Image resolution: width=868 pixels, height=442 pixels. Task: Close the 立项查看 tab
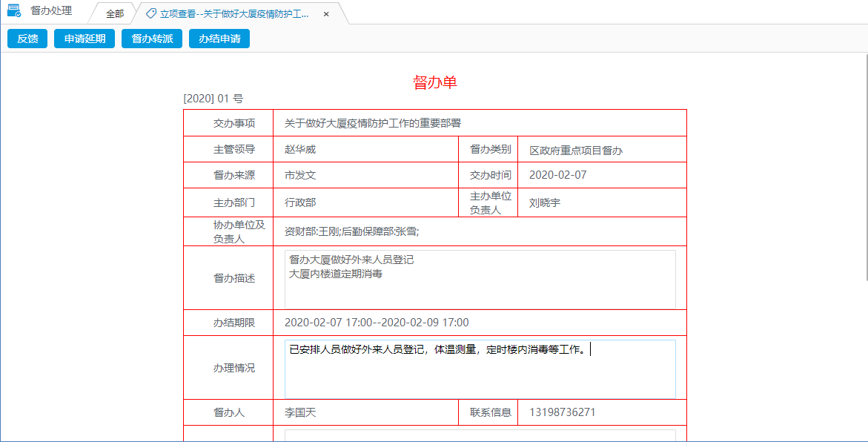[x=326, y=13]
